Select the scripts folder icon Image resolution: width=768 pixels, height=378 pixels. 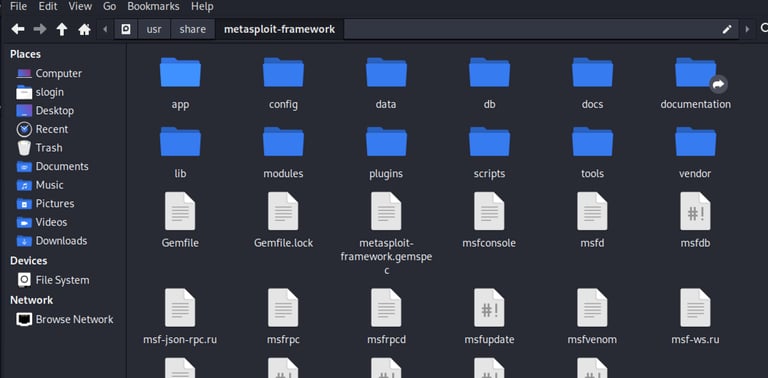pos(489,142)
